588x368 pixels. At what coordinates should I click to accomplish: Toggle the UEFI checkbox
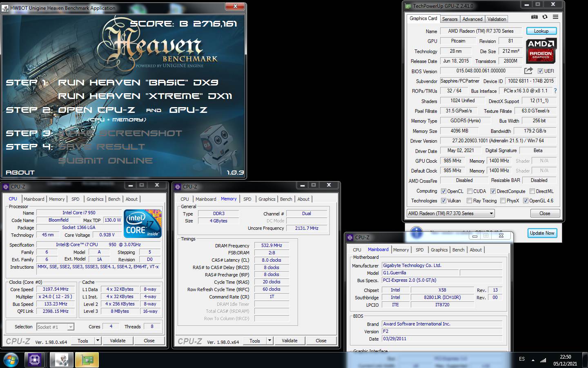(x=540, y=71)
